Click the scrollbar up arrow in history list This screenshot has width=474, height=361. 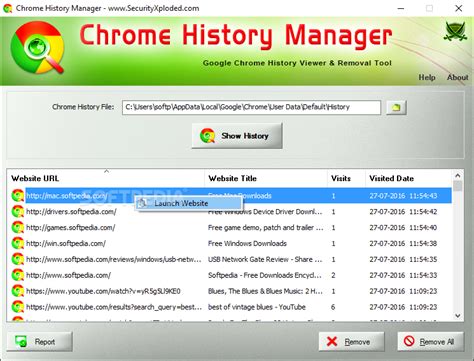(x=458, y=176)
